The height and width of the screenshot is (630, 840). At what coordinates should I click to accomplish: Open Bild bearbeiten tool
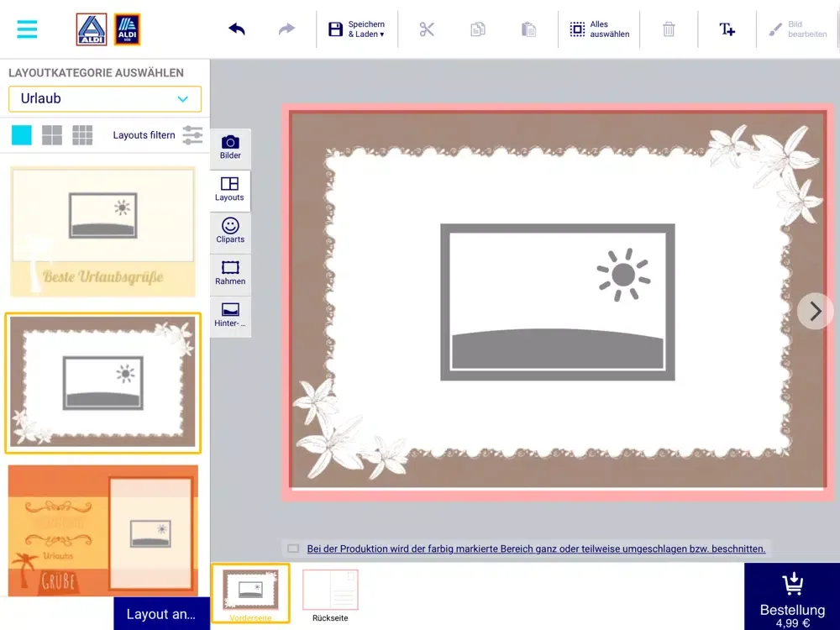click(798, 29)
